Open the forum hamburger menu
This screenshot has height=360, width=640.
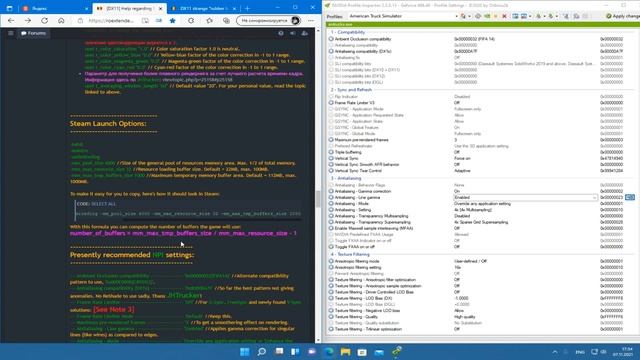tap(11, 33)
